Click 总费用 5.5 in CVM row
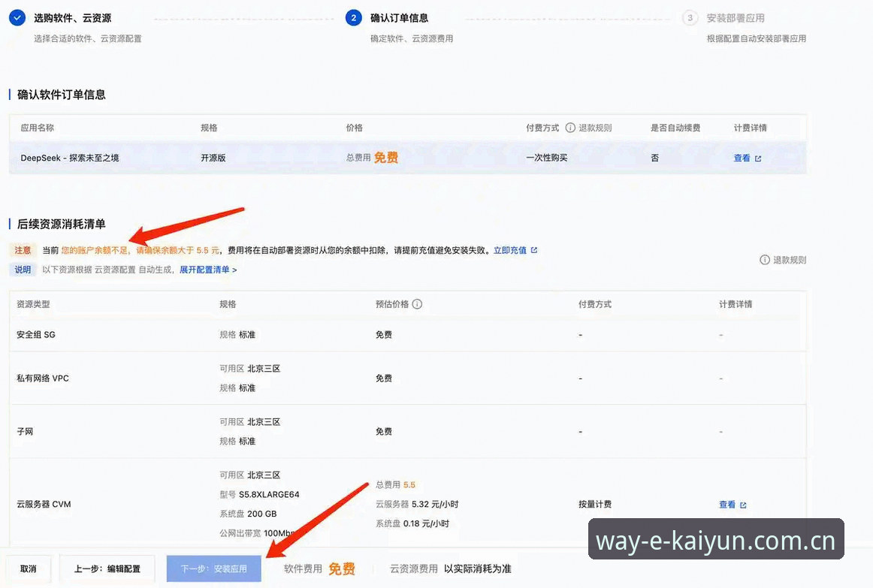This screenshot has width=873, height=588. pyautogui.click(x=395, y=484)
